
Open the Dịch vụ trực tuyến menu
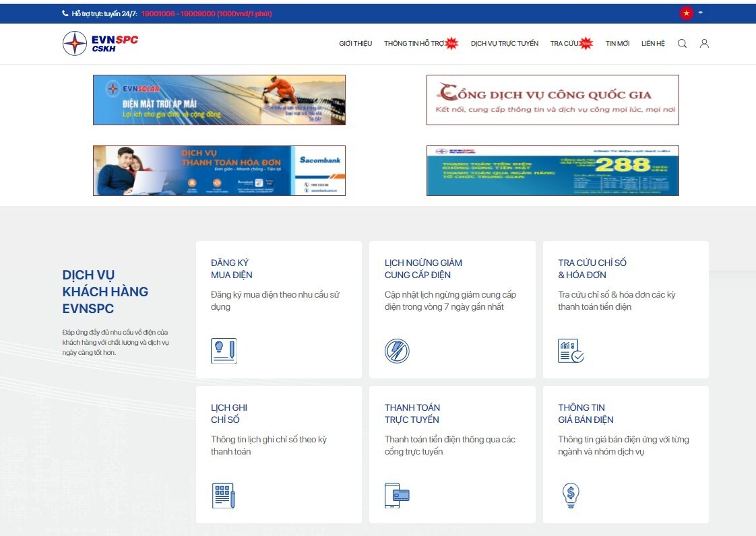click(x=504, y=44)
